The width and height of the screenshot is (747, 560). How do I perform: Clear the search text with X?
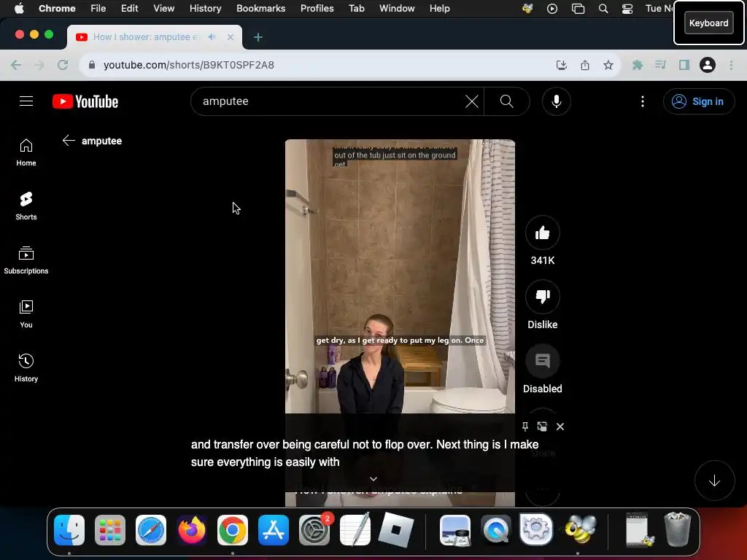[x=472, y=101]
